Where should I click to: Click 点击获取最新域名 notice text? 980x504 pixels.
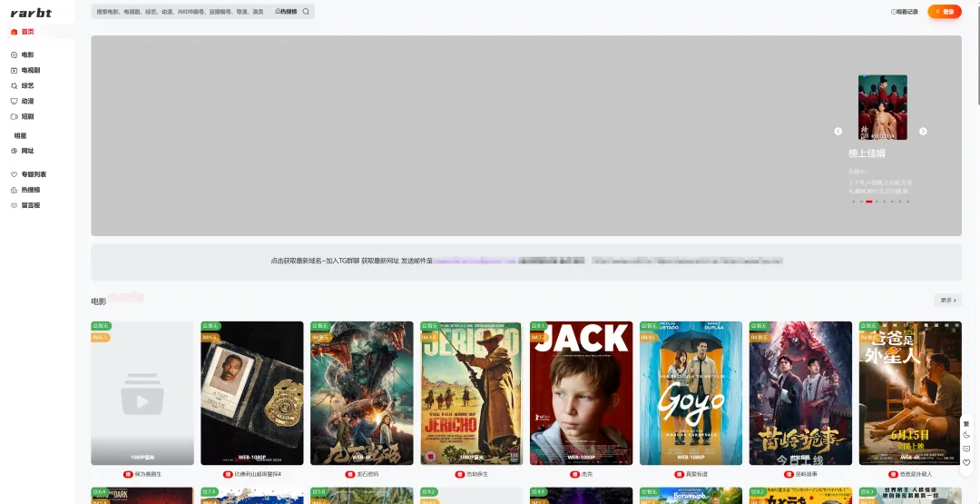pos(296,261)
